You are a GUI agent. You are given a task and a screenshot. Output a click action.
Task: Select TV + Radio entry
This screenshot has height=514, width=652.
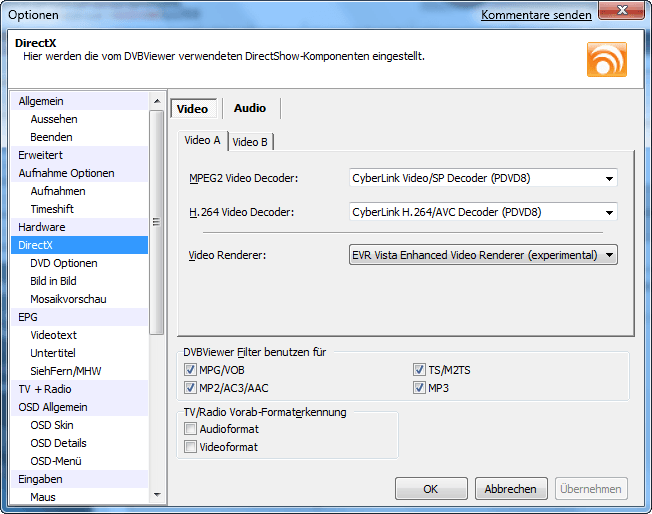point(79,389)
